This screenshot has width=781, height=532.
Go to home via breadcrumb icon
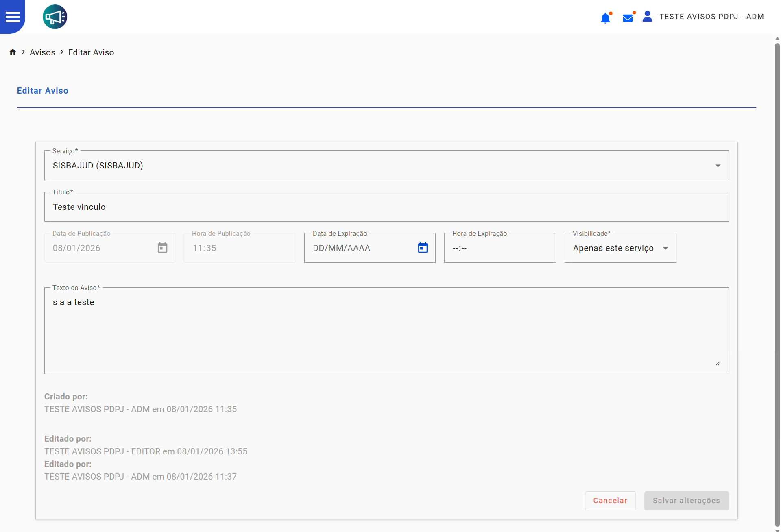[x=13, y=52]
